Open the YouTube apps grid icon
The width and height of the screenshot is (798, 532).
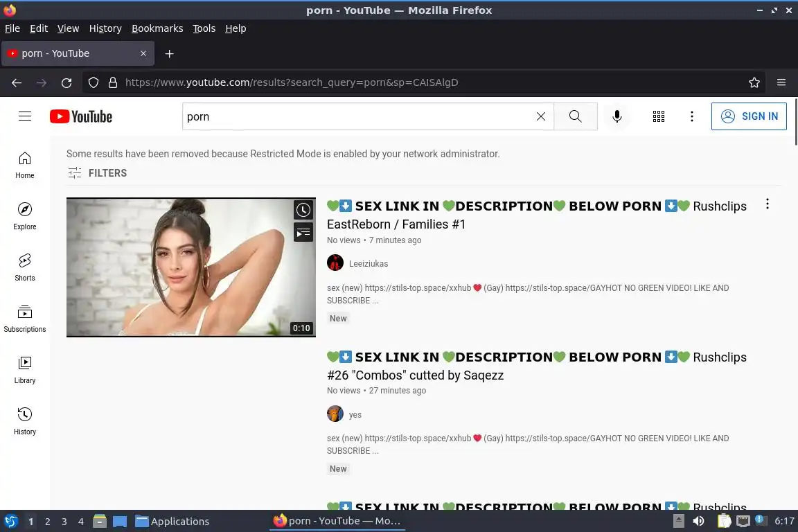659,116
